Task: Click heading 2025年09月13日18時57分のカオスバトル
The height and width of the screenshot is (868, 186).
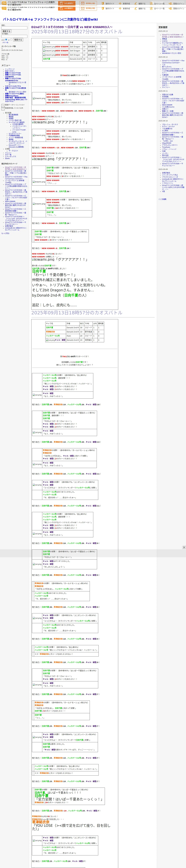Action: [x=77, y=312]
